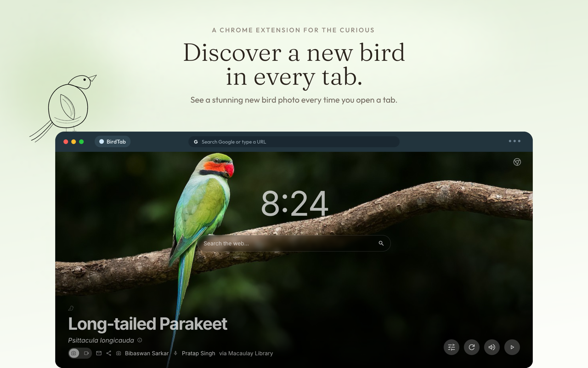The height and width of the screenshot is (368, 588).
Task: Select the BirdTab browser tab
Action: click(x=113, y=142)
